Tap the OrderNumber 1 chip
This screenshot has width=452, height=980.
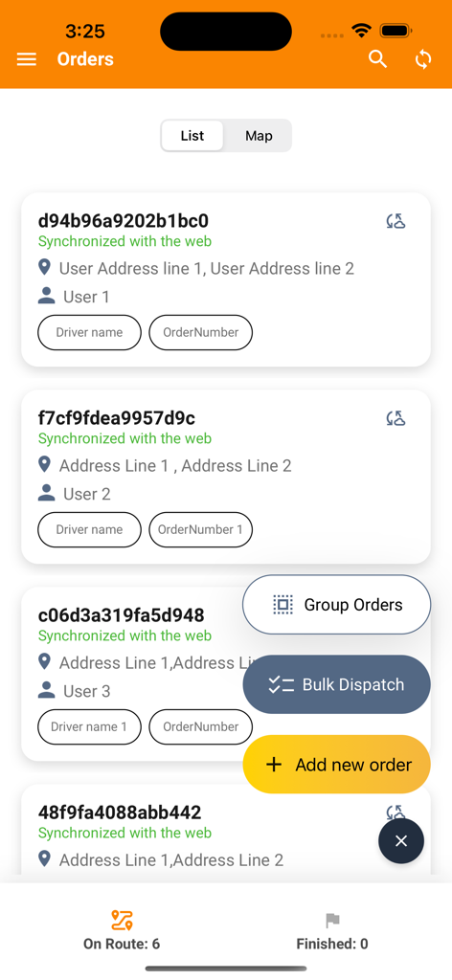click(x=201, y=529)
